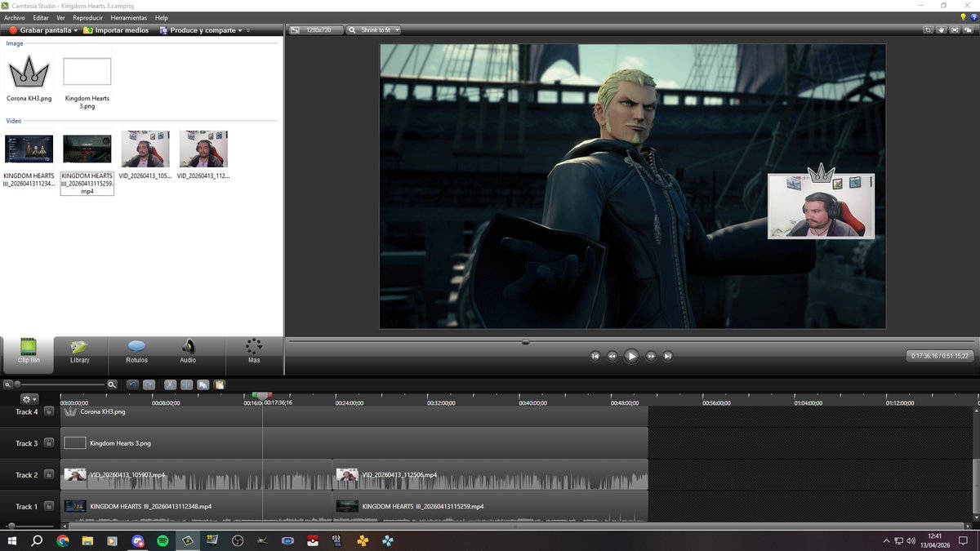Paste media onto the timeline
The image size is (980, 551).
tap(220, 384)
